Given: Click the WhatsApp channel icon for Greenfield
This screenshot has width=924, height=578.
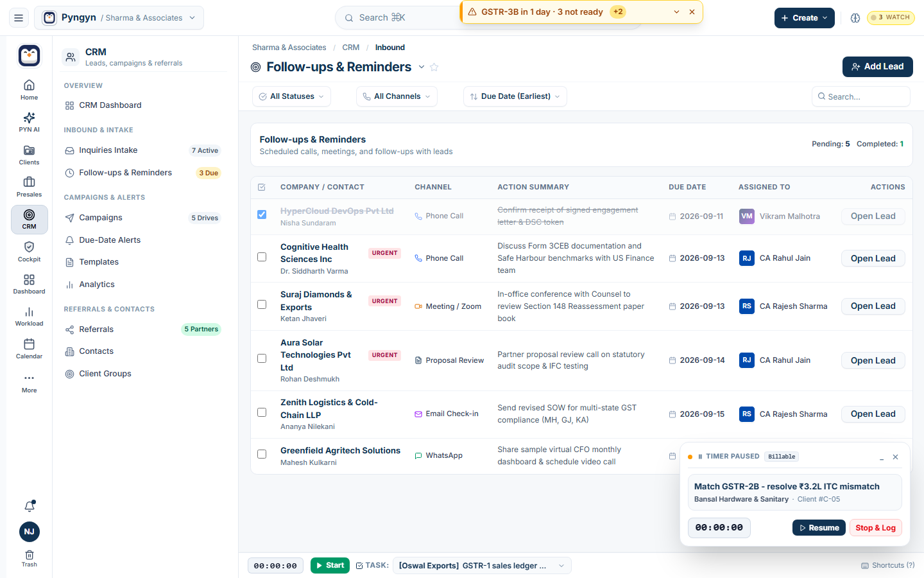Looking at the screenshot, I should (x=418, y=456).
